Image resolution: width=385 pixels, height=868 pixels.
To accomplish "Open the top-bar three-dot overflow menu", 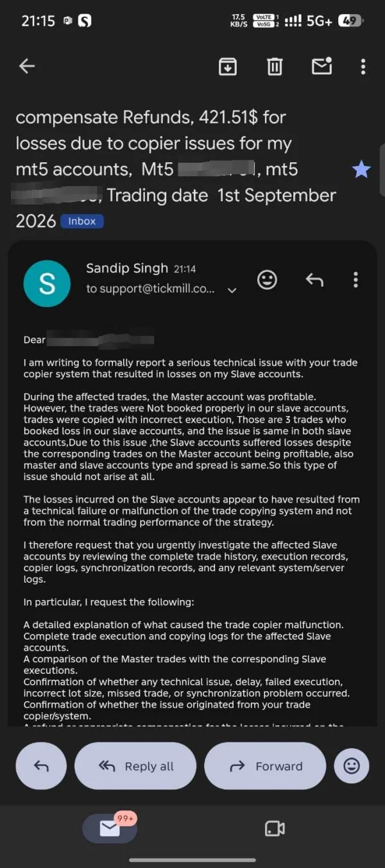I will [x=363, y=66].
